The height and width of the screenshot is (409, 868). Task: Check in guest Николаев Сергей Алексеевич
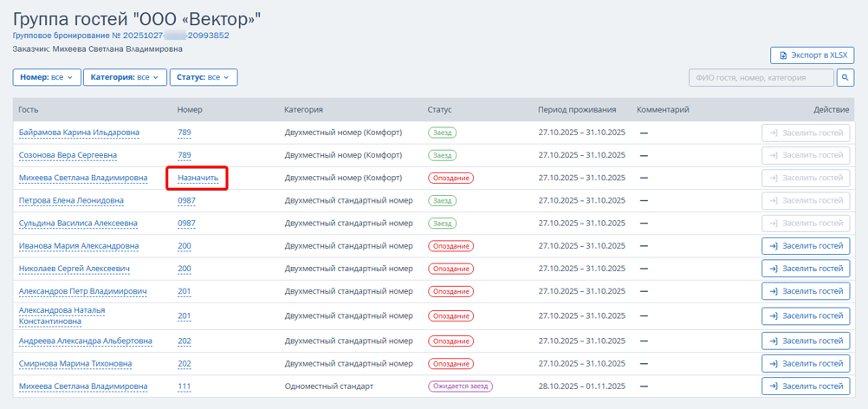pyautogui.click(x=806, y=269)
